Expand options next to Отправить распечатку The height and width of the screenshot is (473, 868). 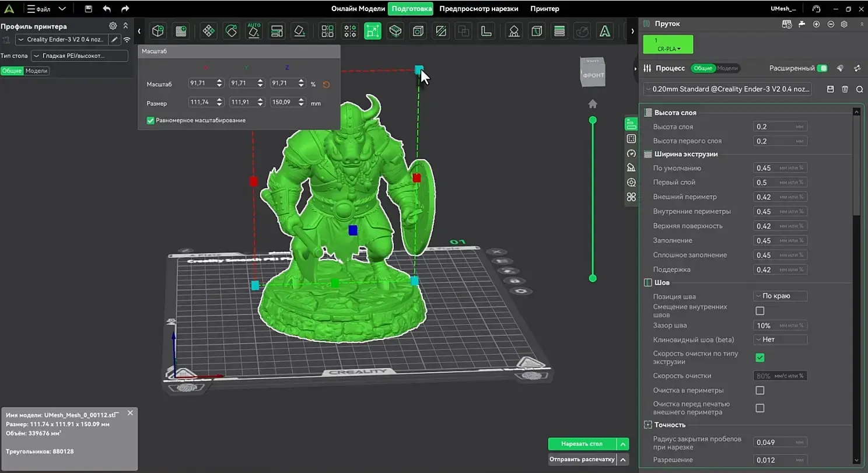[623, 460]
